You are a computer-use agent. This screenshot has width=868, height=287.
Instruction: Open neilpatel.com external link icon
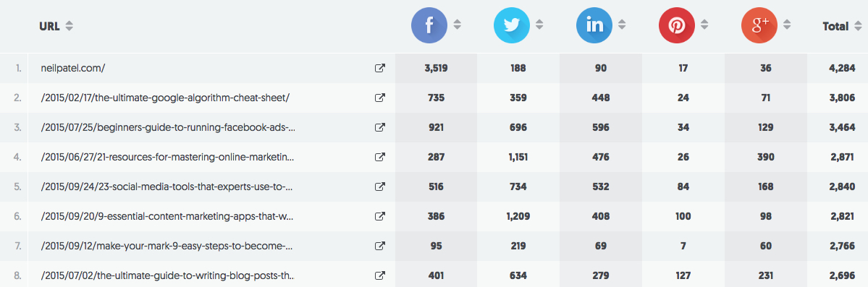(x=380, y=68)
